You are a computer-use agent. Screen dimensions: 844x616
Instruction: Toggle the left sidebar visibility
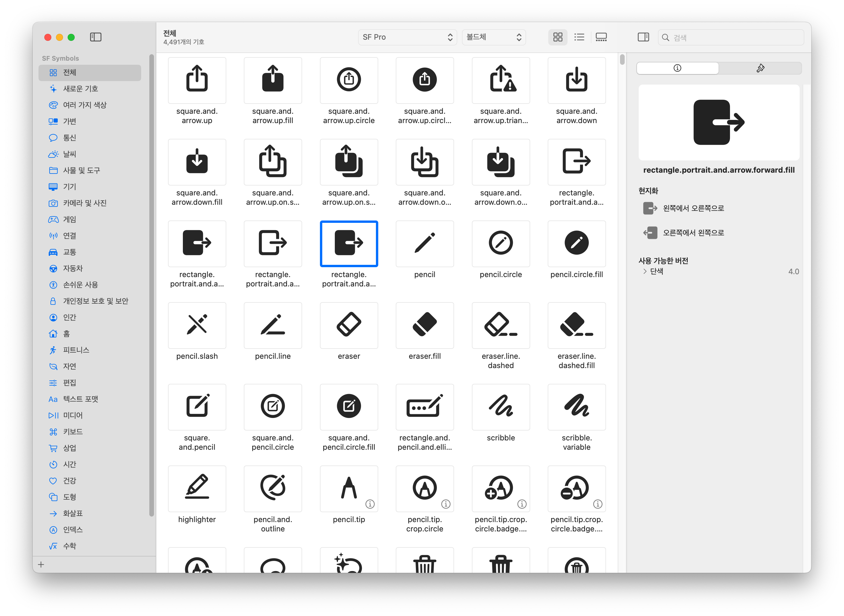(95, 37)
